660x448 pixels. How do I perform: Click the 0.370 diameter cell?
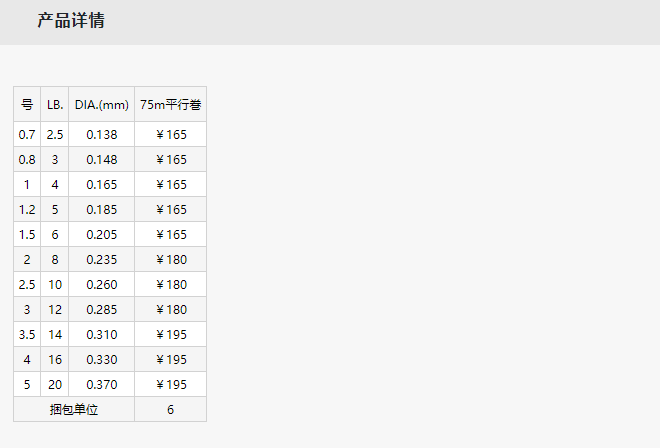[x=102, y=384]
